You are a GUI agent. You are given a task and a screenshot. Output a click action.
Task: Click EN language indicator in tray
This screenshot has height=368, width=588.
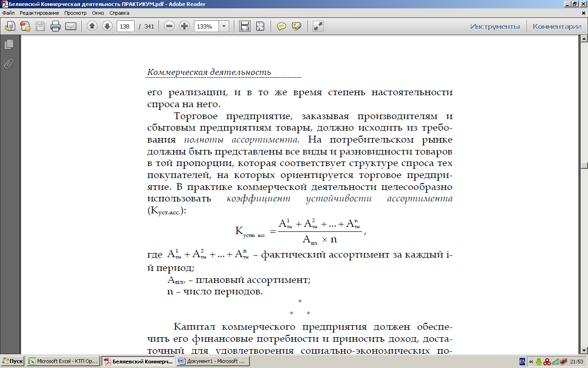click(x=522, y=361)
